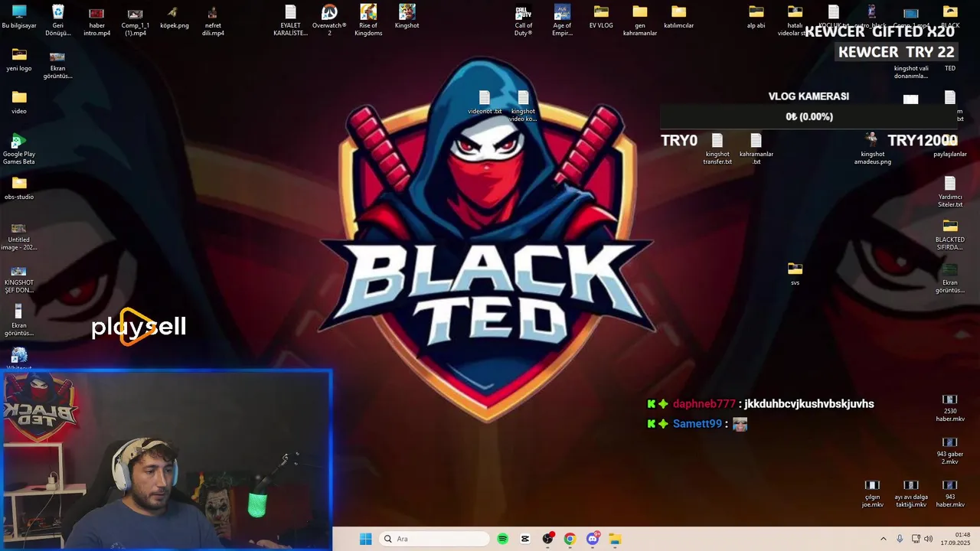Open the Bu bilgisayar desktop icon
This screenshot has height=551, width=980.
pyautogui.click(x=19, y=17)
